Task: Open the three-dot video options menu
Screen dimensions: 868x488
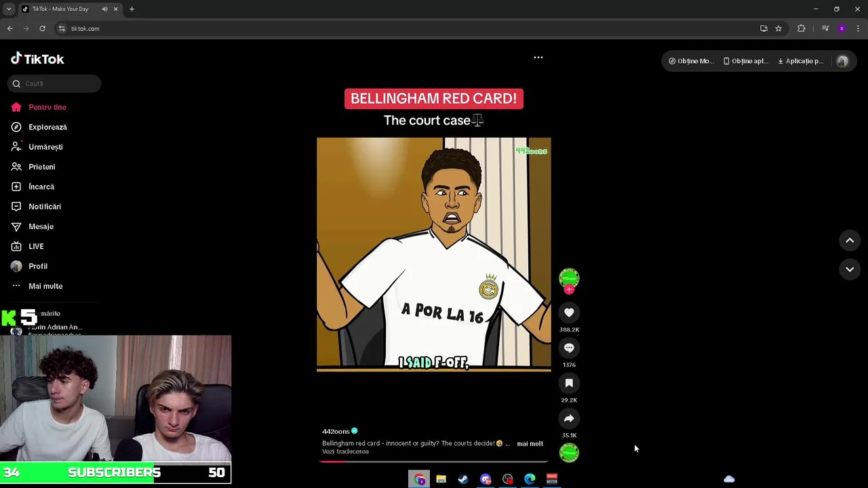Action: (538, 58)
